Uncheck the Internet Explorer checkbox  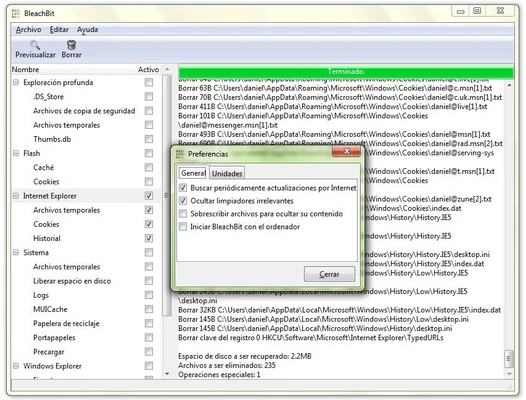point(149,196)
